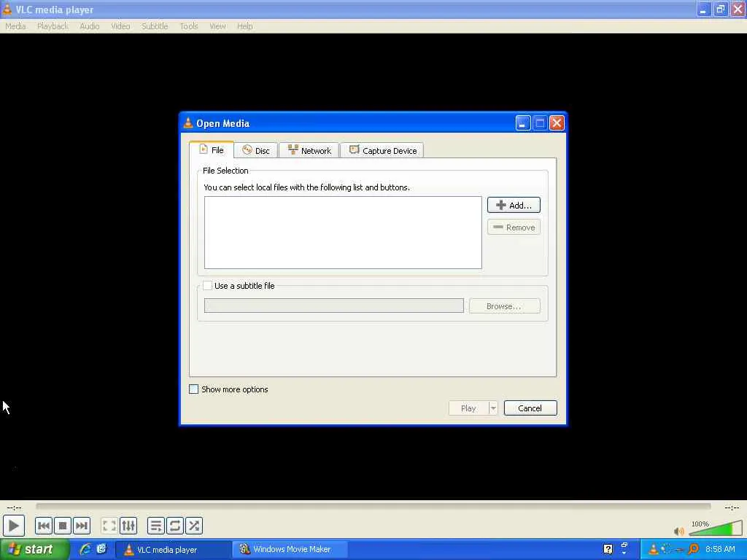
Task: Enable Use a subtitle file checkbox
Action: [207, 286]
